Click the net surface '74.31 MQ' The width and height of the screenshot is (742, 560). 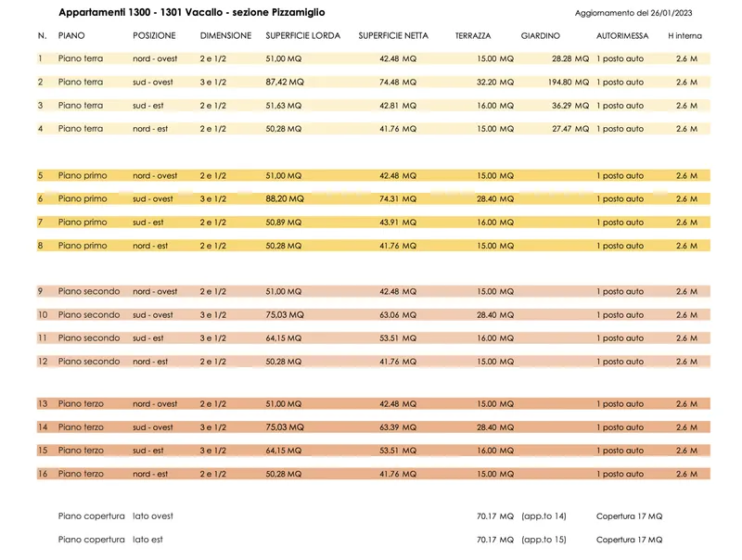click(398, 198)
